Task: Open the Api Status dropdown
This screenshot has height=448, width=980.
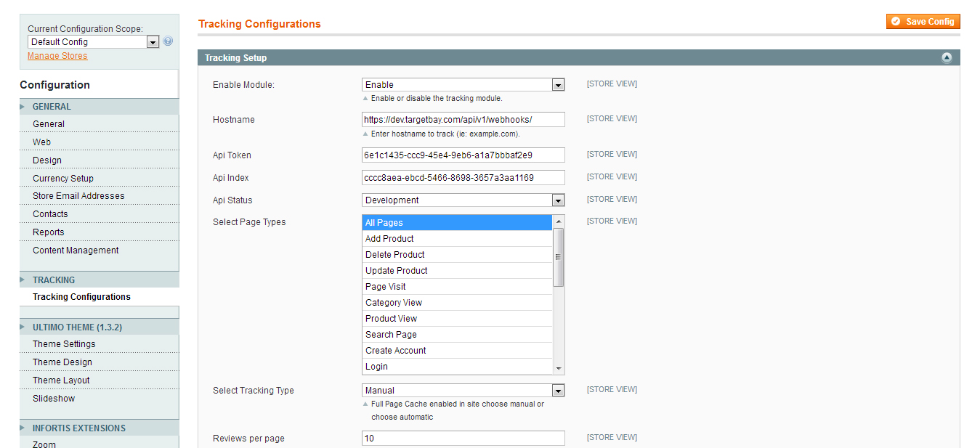Action: pos(557,200)
